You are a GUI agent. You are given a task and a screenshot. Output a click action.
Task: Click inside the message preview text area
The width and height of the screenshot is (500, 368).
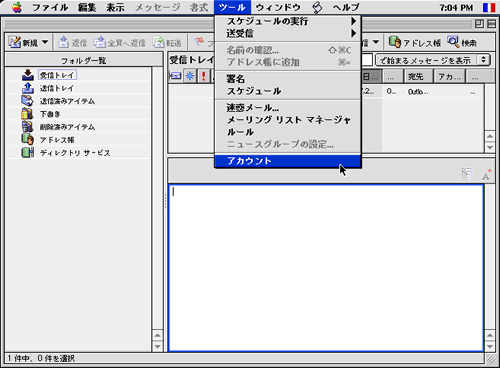point(326,268)
